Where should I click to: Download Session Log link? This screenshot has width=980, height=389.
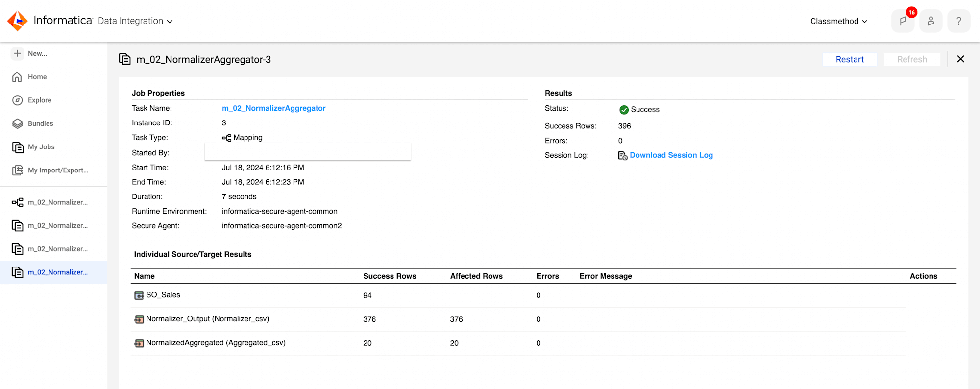point(671,155)
